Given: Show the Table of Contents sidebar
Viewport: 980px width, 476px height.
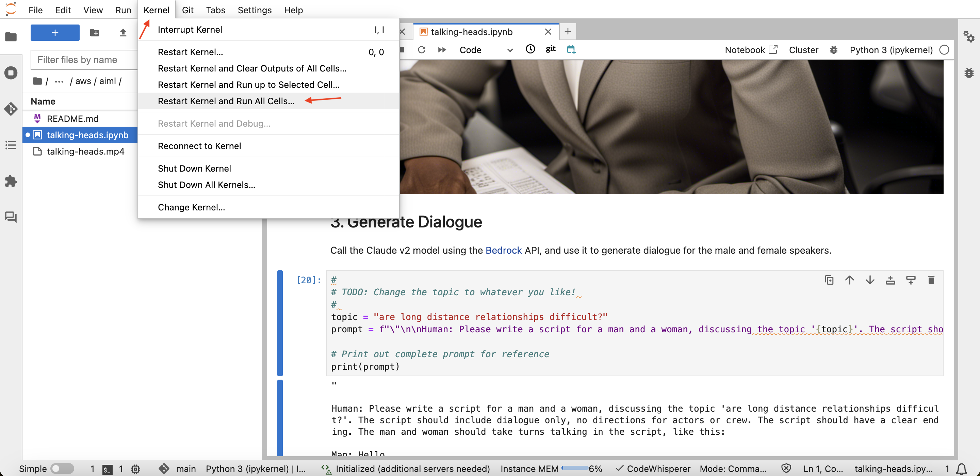Looking at the screenshot, I should (x=11, y=145).
